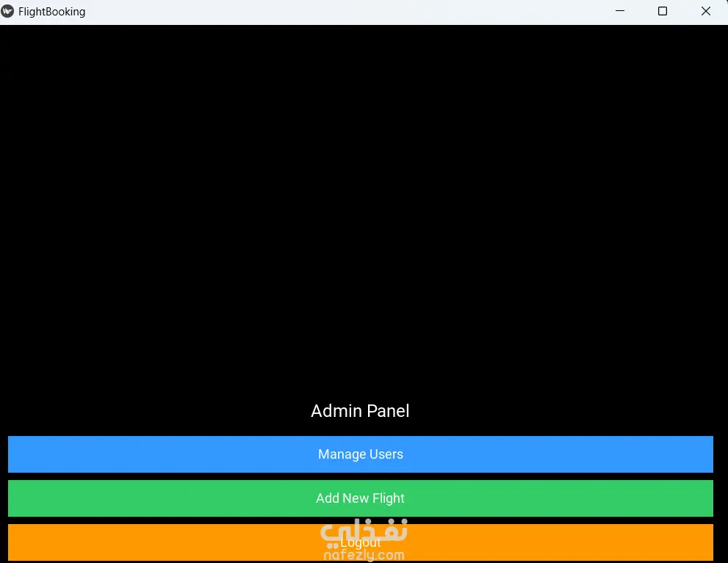Select the orange Logout bar
Image resolution: width=728 pixels, height=563 pixels.
[360, 542]
